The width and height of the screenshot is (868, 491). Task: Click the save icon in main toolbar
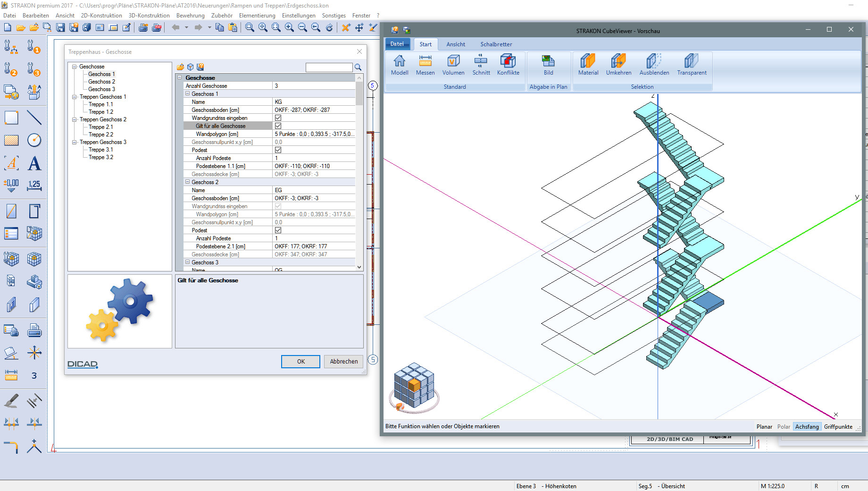pos(60,27)
